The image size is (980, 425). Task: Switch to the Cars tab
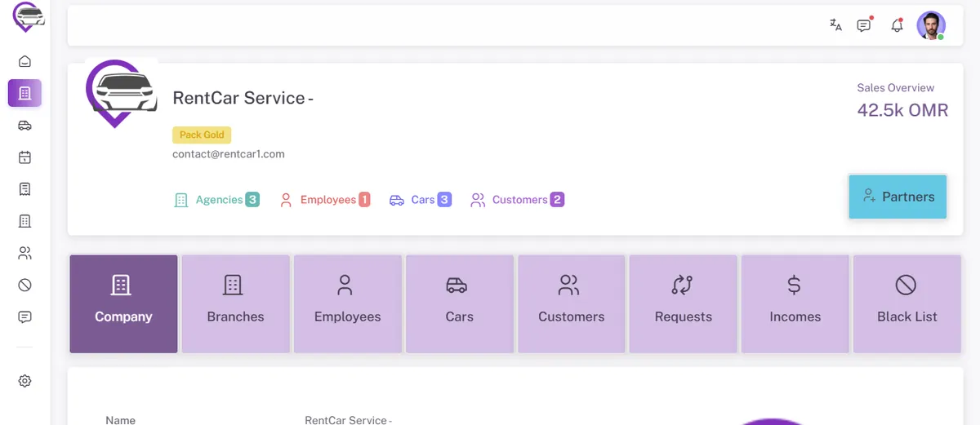pos(459,304)
